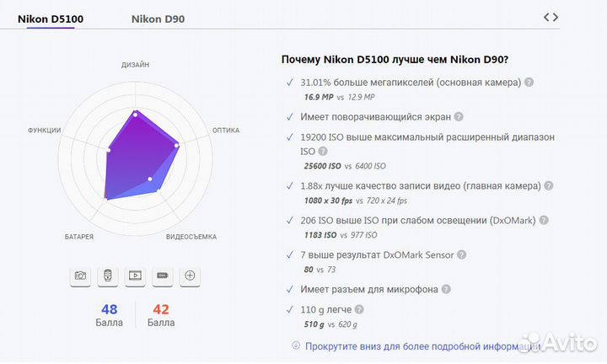This screenshot has height=364, width=607.
Task: Click the ДИЗАЙН radar chart label
Action: point(135,65)
